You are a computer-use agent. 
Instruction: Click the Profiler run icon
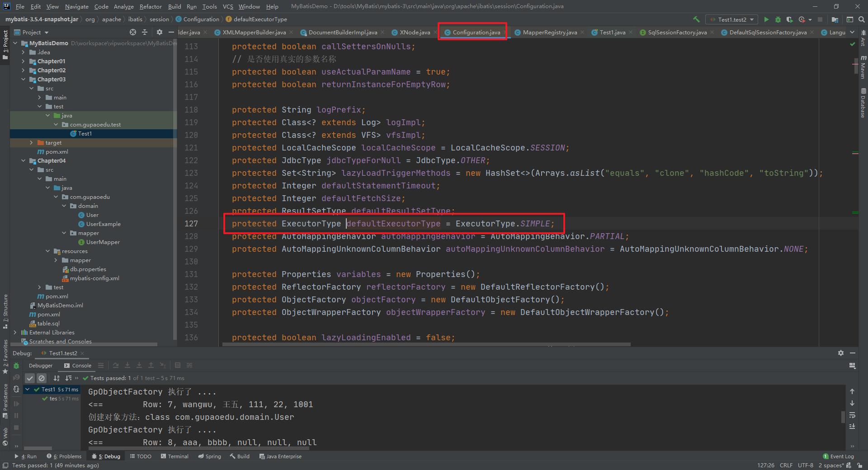pos(802,19)
